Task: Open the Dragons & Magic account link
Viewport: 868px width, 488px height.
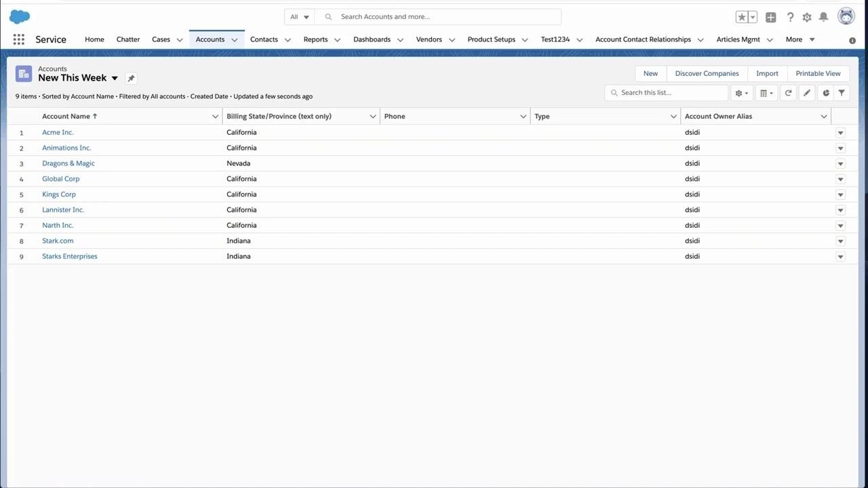Action: [x=68, y=163]
